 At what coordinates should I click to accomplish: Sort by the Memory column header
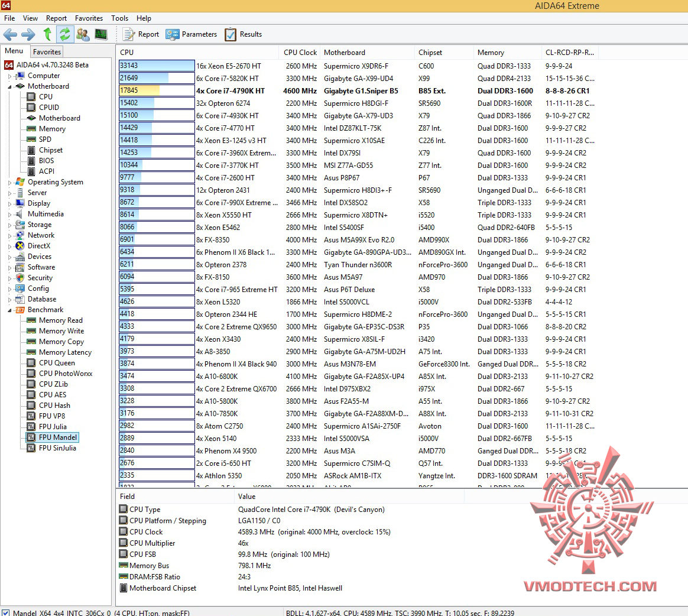(507, 52)
